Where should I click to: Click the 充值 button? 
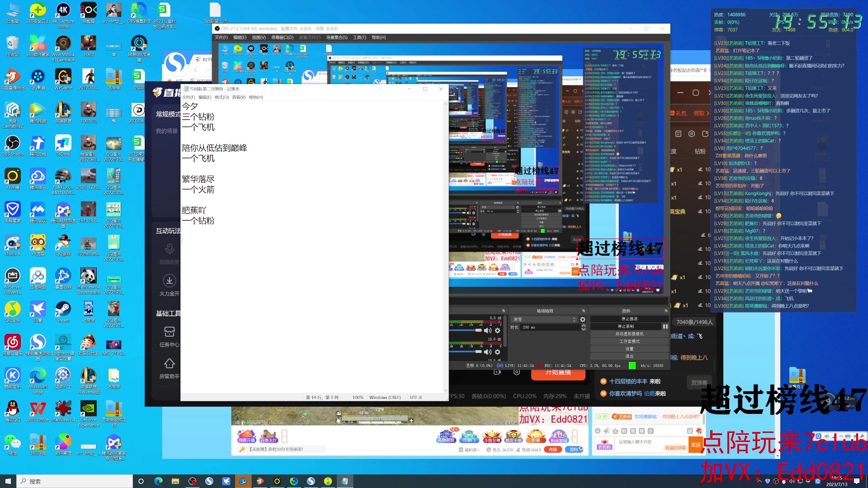pos(552,450)
